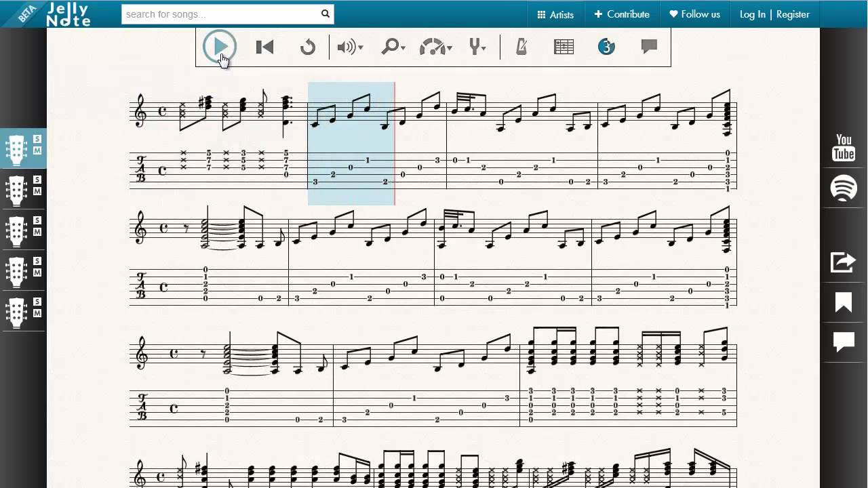Open the Artists menu

pos(555,14)
